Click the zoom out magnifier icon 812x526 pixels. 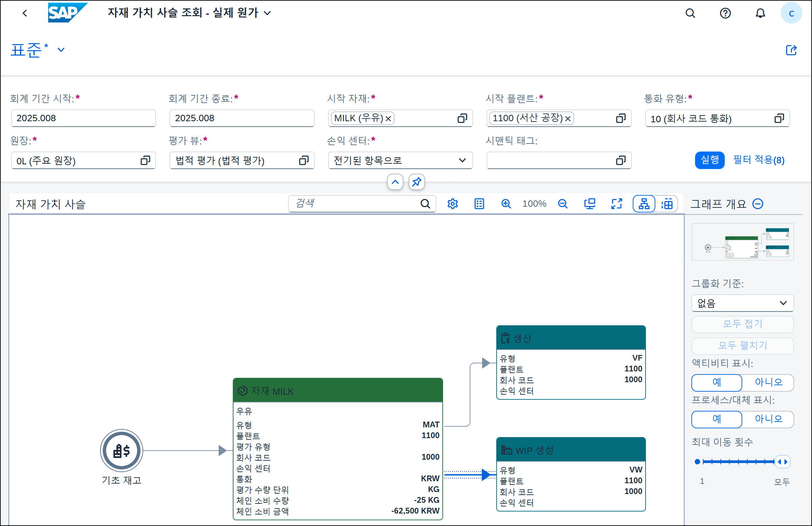click(x=563, y=204)
